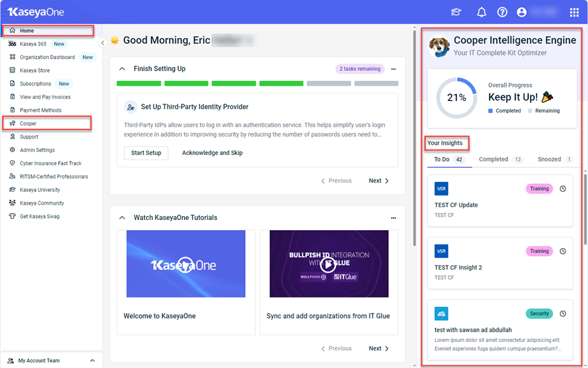Open the user profile avatar icon

[x=521, y=12]
